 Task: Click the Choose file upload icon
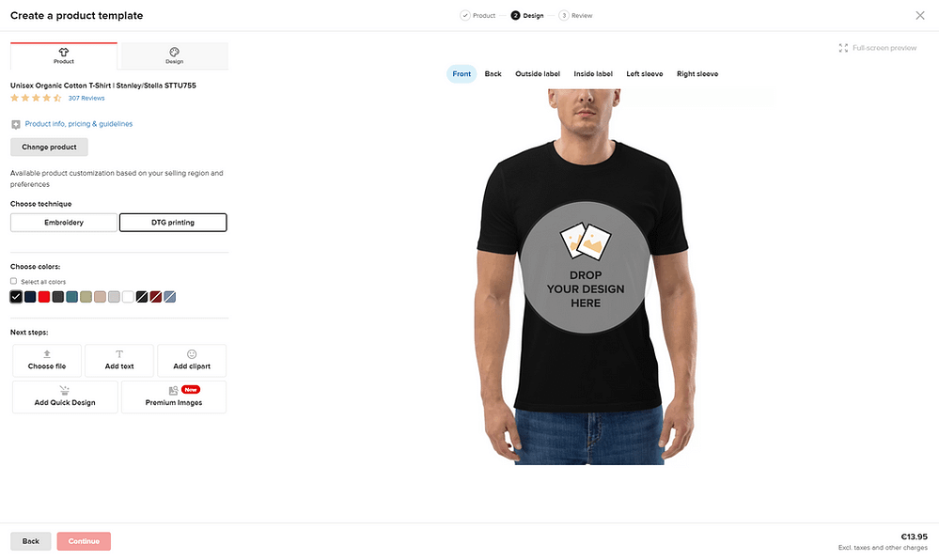pyautogui.click(x=47, y=354)
